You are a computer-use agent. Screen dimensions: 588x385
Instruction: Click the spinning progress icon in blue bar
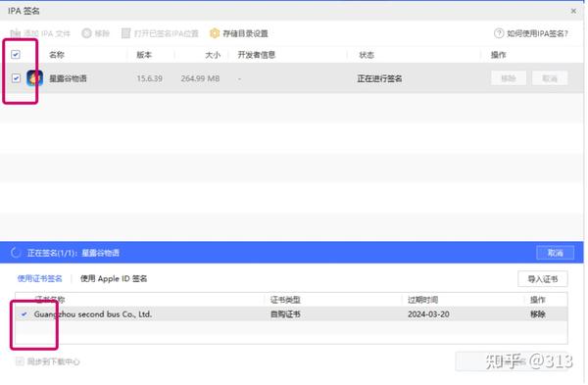tap(16, 253)
